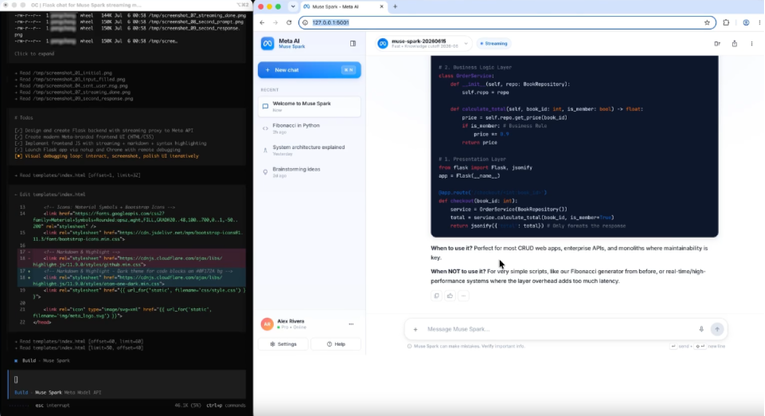Click the Alex Rivera avatar
Viewport: 765px width, 416px height.
(267, 324)
